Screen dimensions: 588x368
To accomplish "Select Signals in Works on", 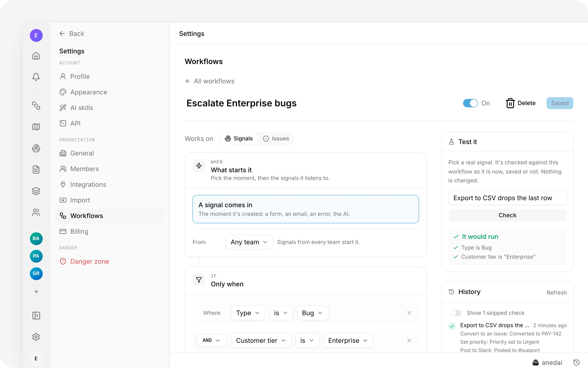I will tap(239, 139).
